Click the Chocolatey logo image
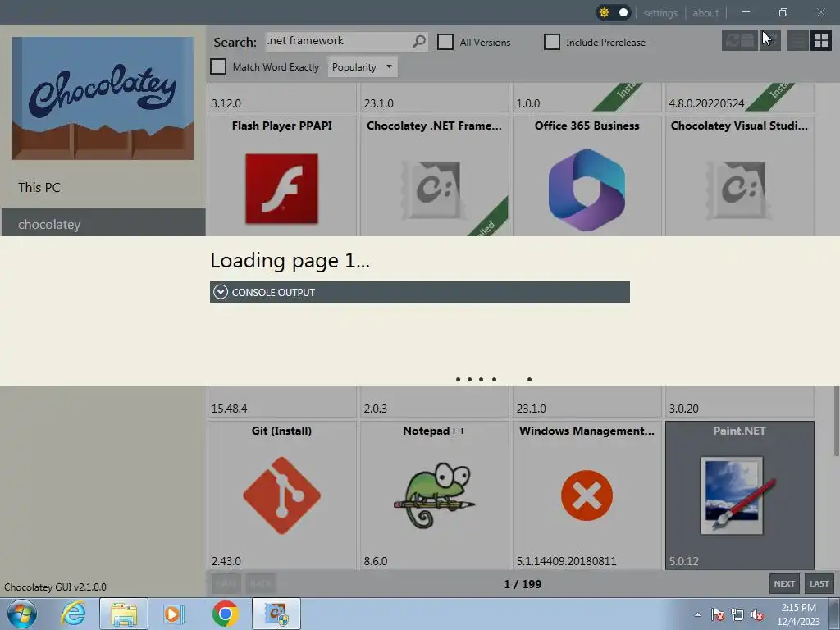 point(103,98)
